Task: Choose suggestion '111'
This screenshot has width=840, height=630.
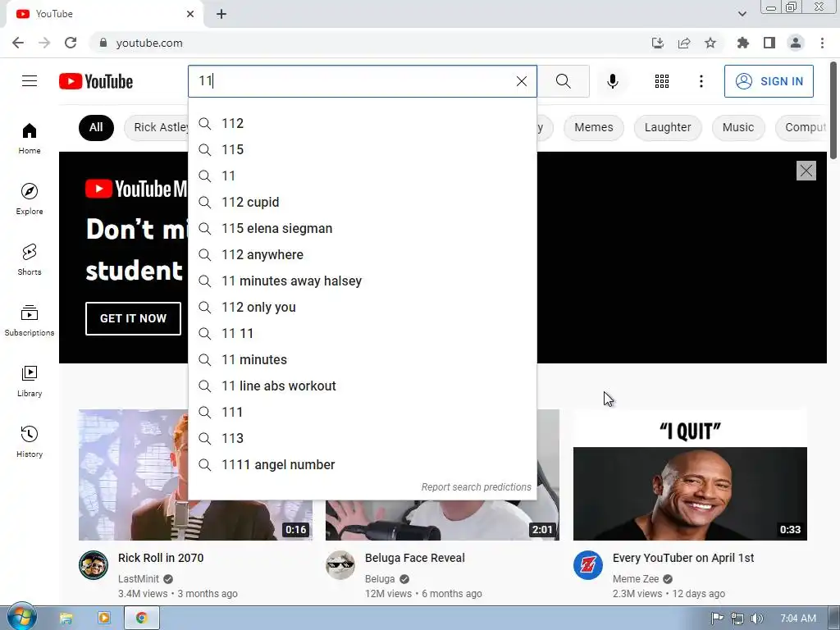Action: click(362, 412)
